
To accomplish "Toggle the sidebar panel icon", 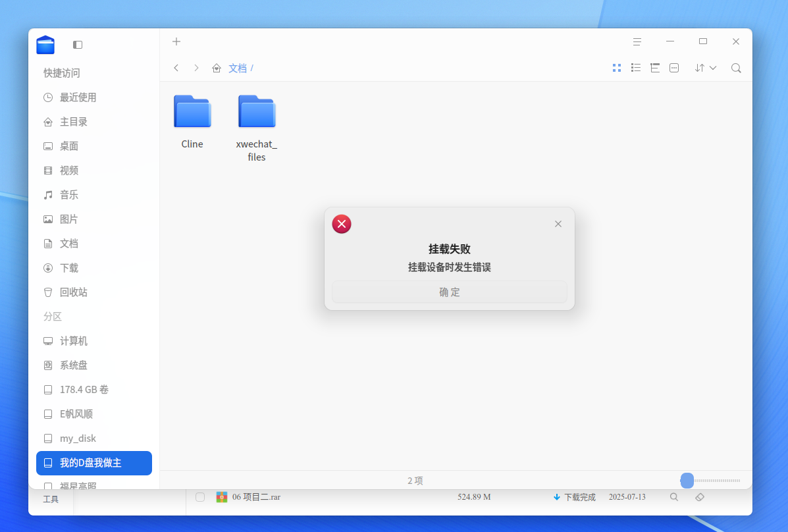I will (78, 45).
